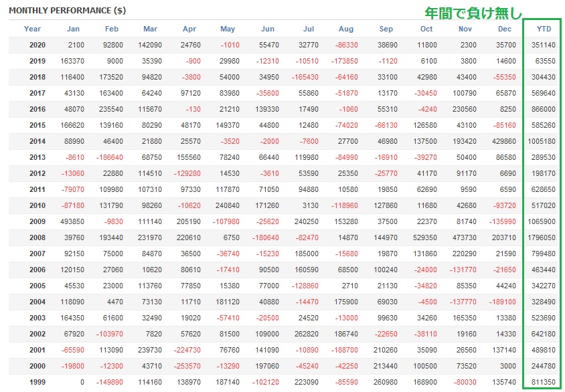Select the 2007 year row label

[x=37, y=254]
